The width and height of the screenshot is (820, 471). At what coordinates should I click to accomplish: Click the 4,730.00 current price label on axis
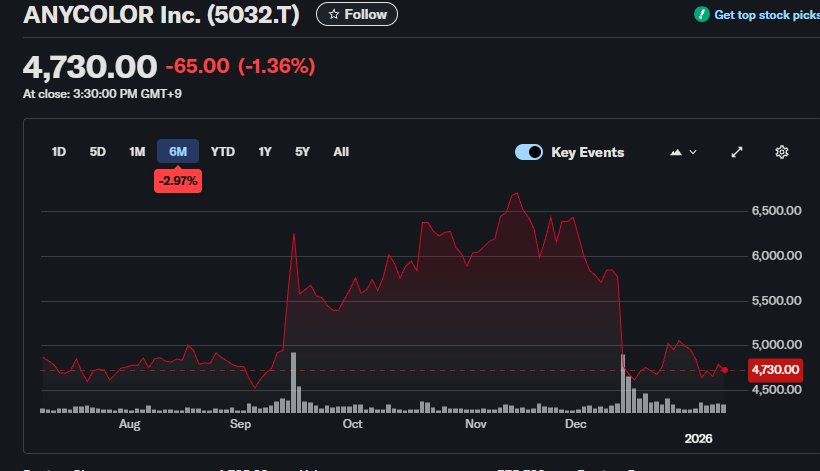775,370
